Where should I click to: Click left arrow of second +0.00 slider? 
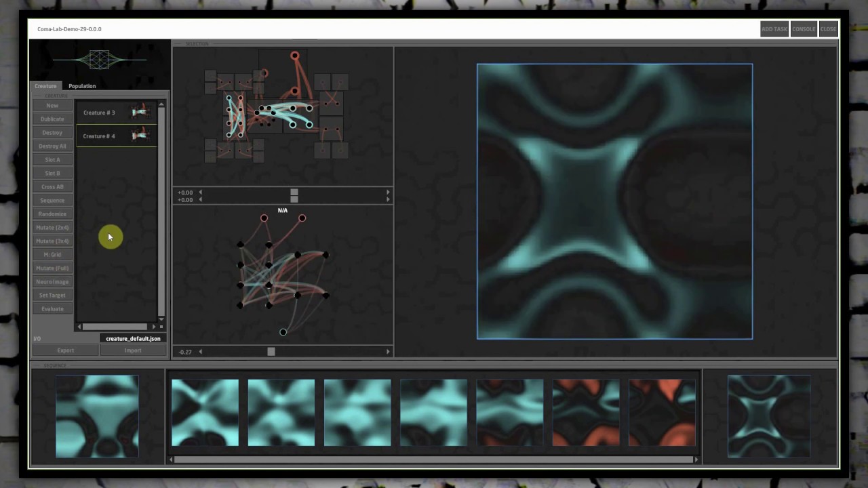click(200, 200)
